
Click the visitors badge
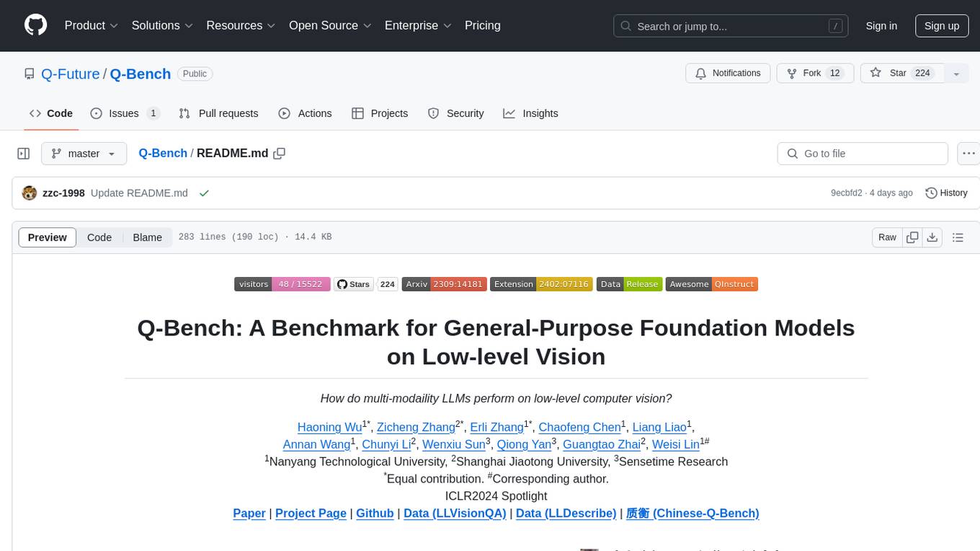tap(282, 284)
